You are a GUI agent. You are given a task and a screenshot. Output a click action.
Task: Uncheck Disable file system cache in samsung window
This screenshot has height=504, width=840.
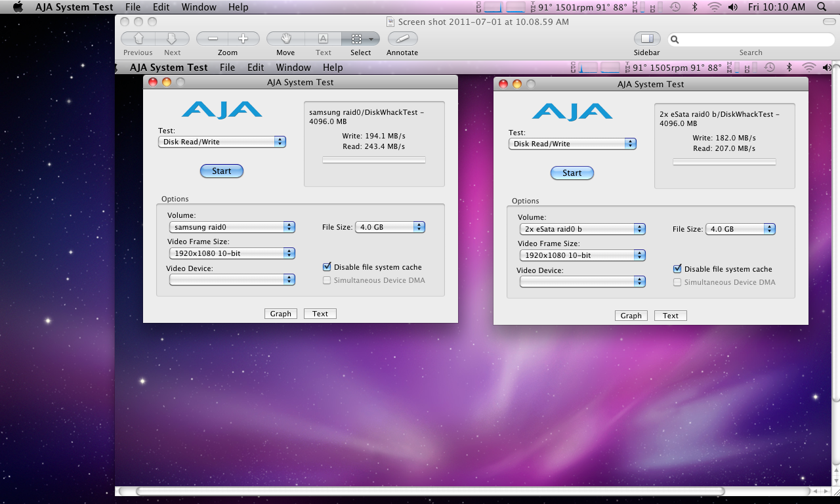(327, 267)
